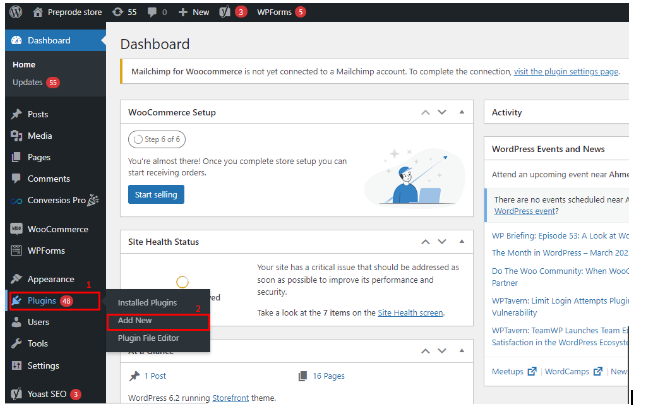The height and width of the screenshot is (405, 645).
Task: Click the Yoast SEO sidebar icon
Action: pyautogui.click(x=16, y=394)
